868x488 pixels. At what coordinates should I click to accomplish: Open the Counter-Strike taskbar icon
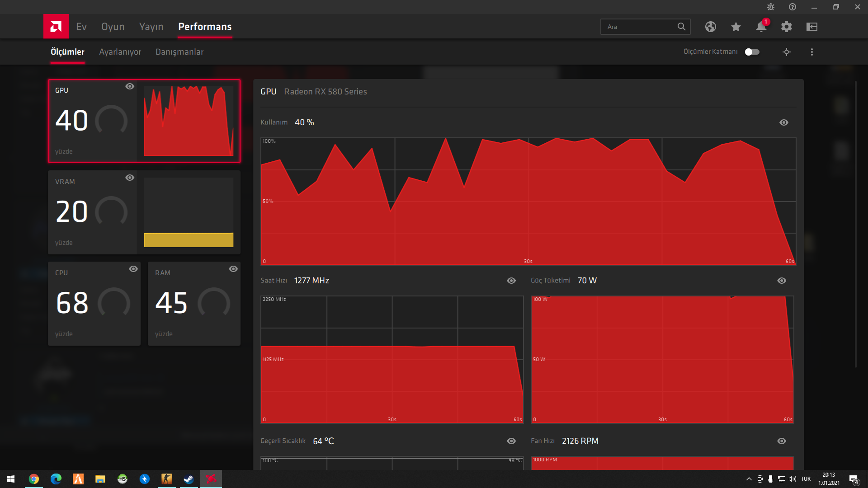pyautogui.click(x=167, y=479)
